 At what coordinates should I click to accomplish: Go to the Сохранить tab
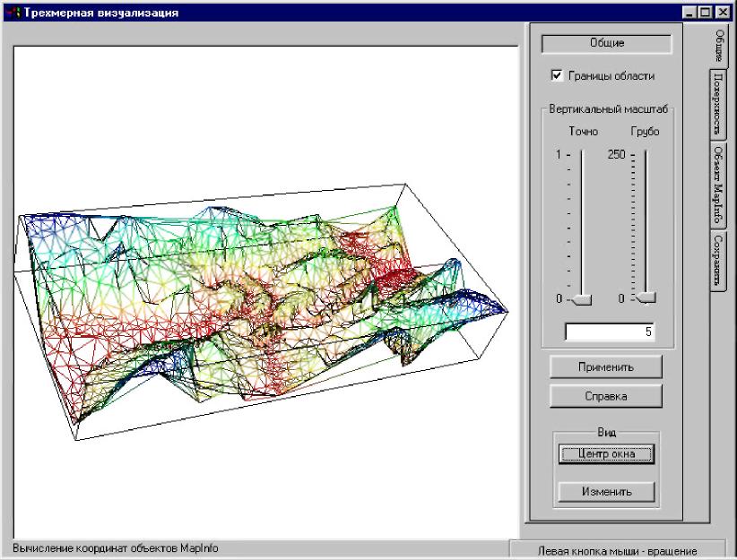pos(719,260)
